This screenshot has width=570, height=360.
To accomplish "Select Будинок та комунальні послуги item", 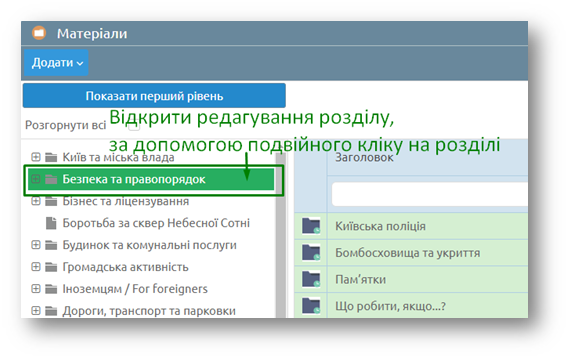I will [149, 245].
